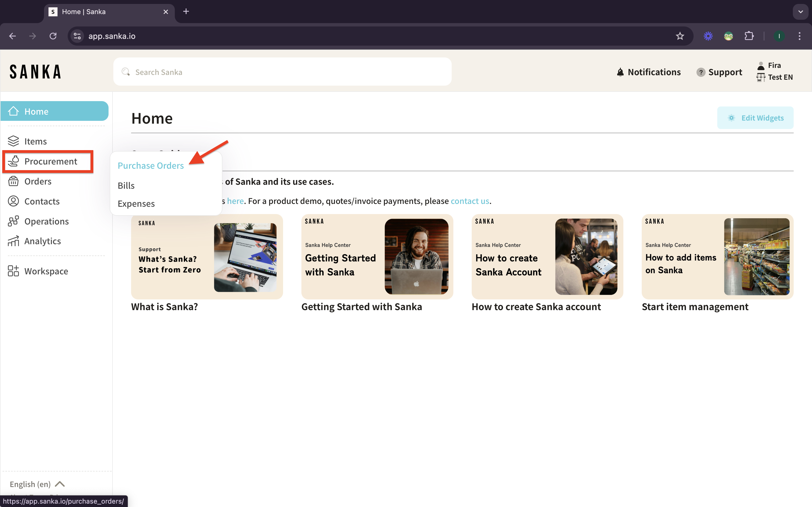This screenshot has width=812, height=507.
Task: Open Notifications via the bell icon
Action: click(x=620, y=72)
